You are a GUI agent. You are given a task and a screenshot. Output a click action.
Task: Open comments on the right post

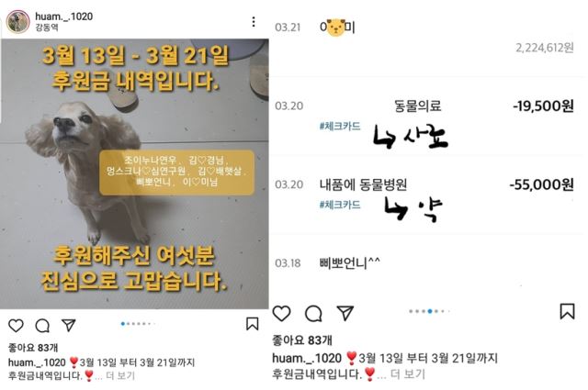[x=313, y=314]
